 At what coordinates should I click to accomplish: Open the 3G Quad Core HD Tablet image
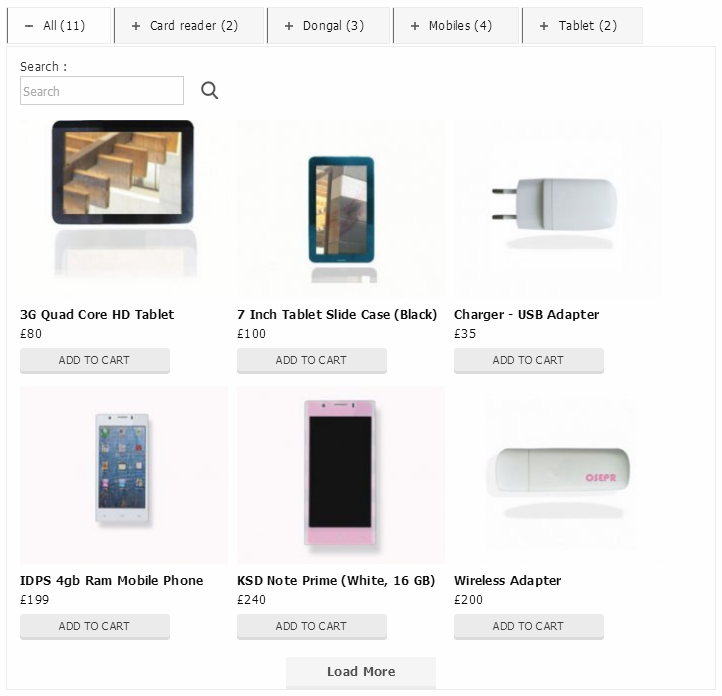click(123, 209)
